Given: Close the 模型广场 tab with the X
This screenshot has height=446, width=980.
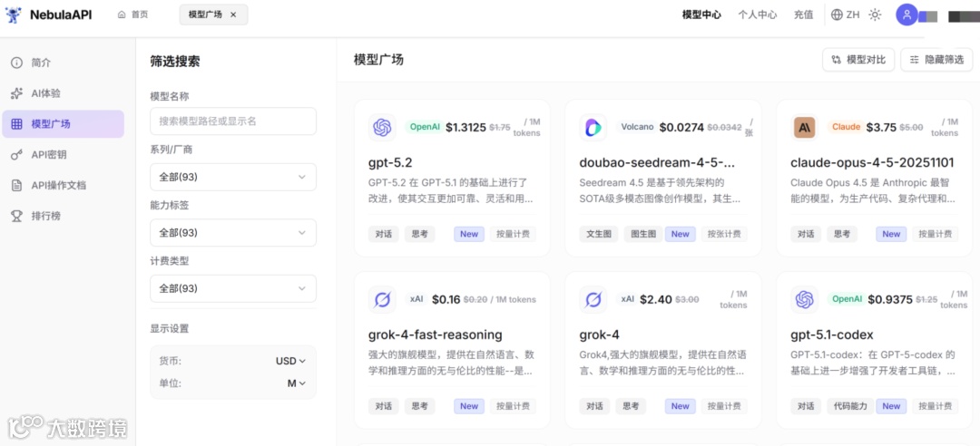Looking at the screenshot, I should 233,15.
